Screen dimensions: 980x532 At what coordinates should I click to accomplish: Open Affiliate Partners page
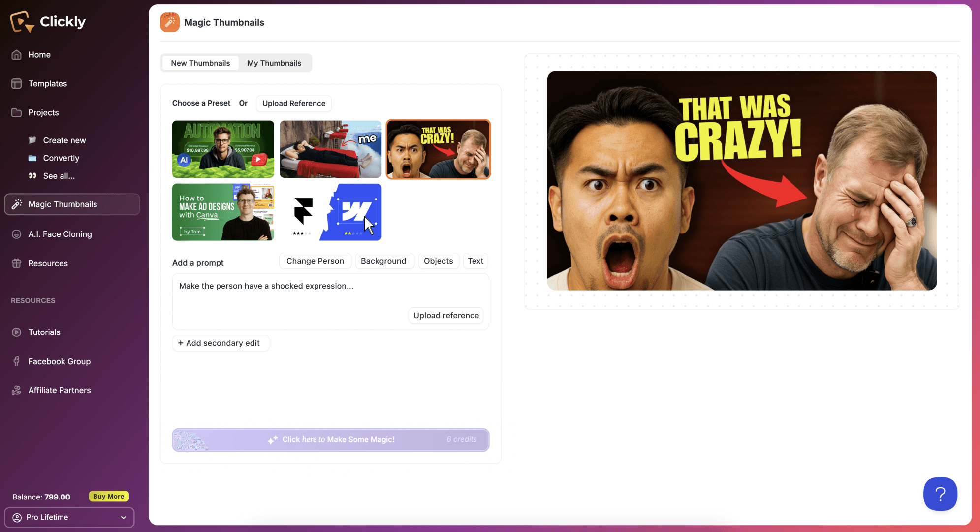pos(59,390)
